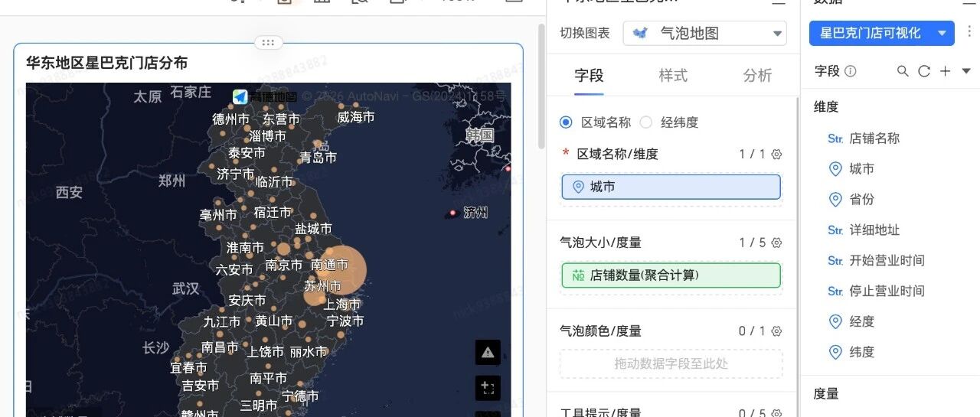Open the field list options triangle
The width and height of the screenshot is (980, 417).
[x=966, y=71]
